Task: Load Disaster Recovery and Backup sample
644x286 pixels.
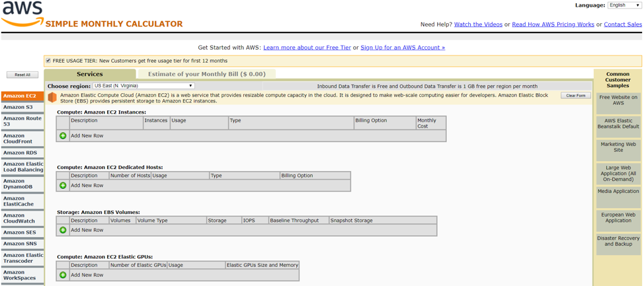Action: (x=618, y=244)
